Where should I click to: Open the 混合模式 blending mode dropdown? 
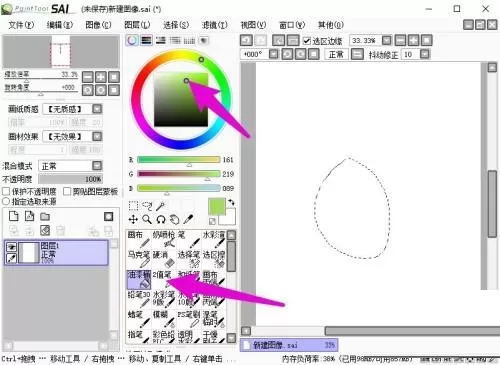click(x=97, y=166)
